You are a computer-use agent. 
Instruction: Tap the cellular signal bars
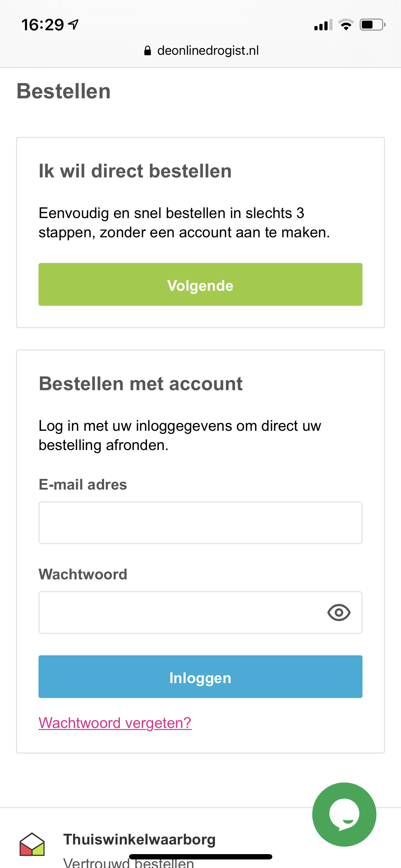click(x=323, y=25)
